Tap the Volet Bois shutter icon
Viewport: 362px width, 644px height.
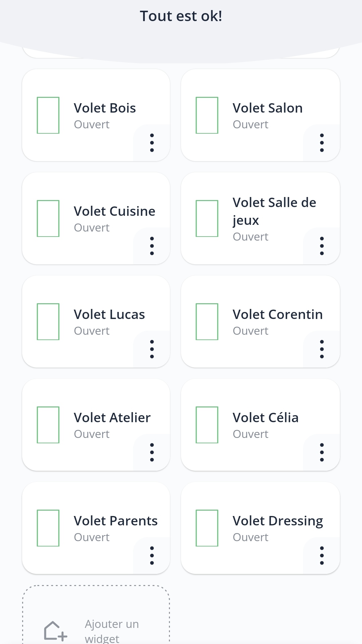48,115
